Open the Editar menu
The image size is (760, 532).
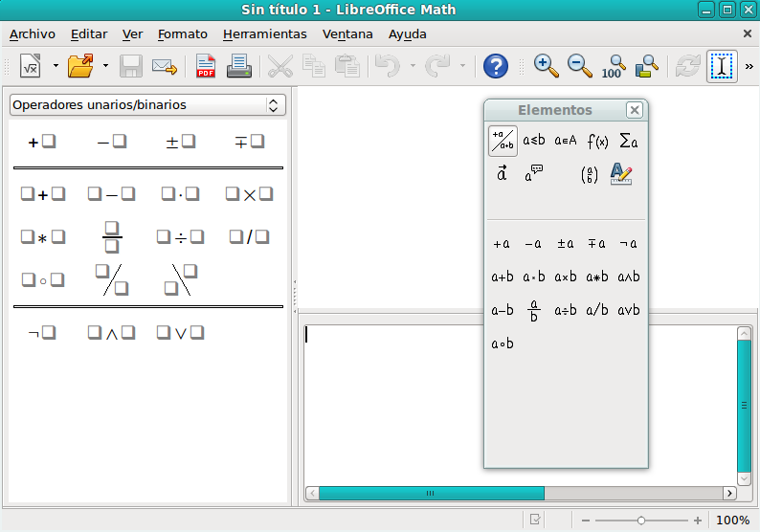click(89, 33)
